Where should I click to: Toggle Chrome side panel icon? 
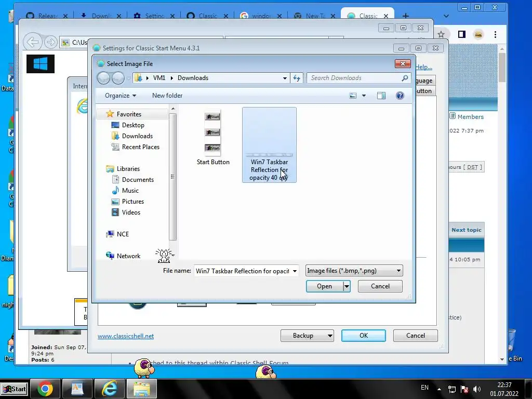point(462,34)
